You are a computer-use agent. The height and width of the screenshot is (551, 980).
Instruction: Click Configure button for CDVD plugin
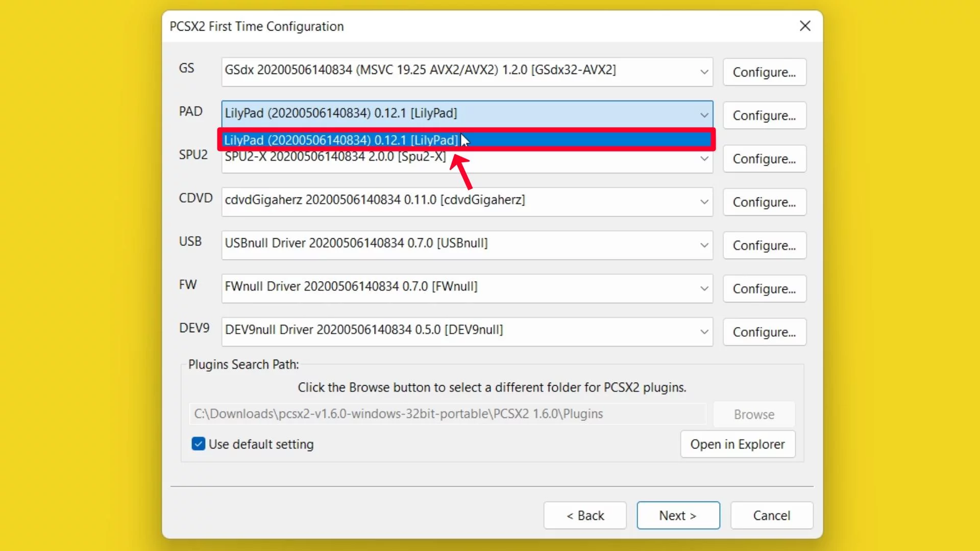764,202
